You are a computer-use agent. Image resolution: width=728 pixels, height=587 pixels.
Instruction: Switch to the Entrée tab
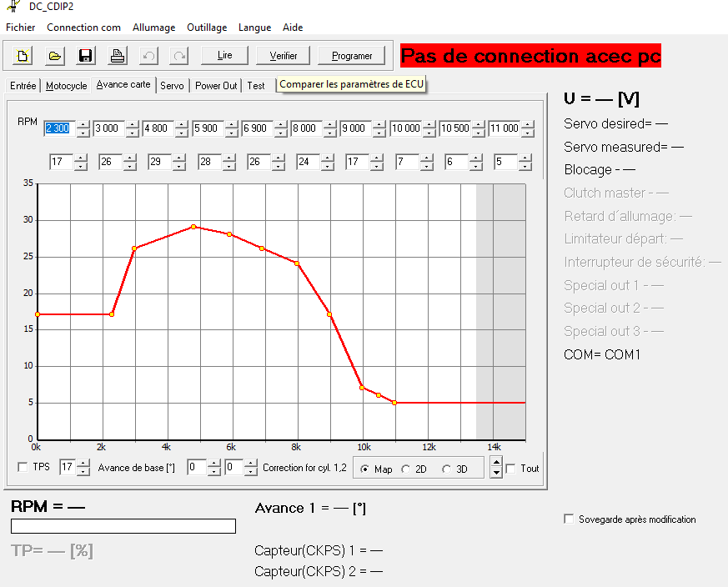[x=23, y=86]
